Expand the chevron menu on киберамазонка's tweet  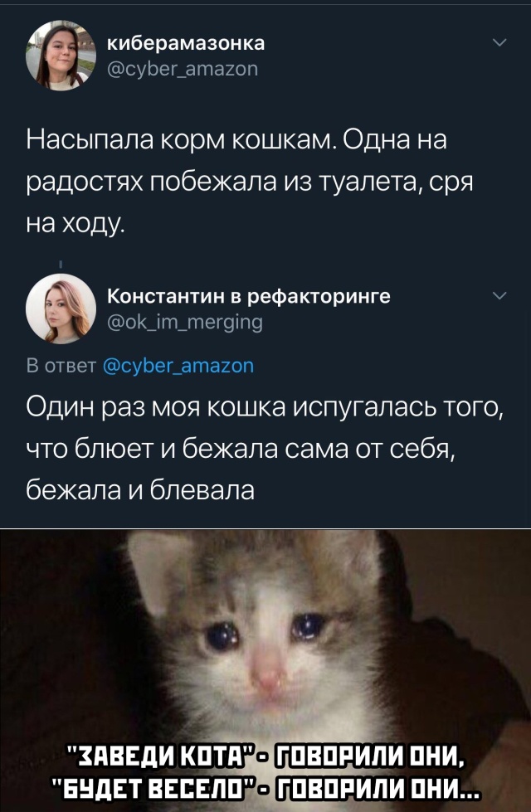499,43
